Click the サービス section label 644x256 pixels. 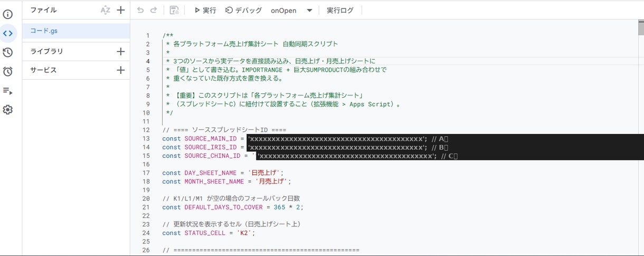pos(43,70)
